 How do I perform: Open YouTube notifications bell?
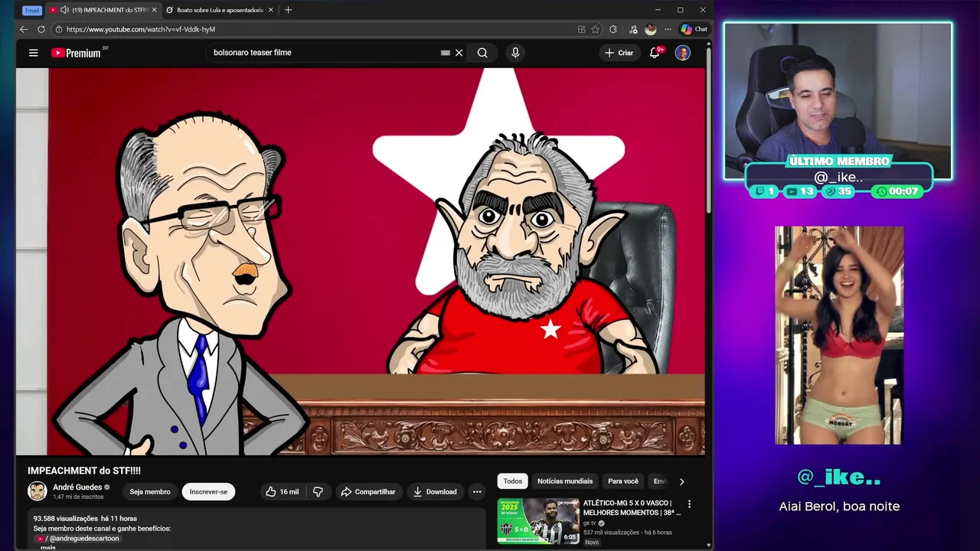tap(655, 53)
